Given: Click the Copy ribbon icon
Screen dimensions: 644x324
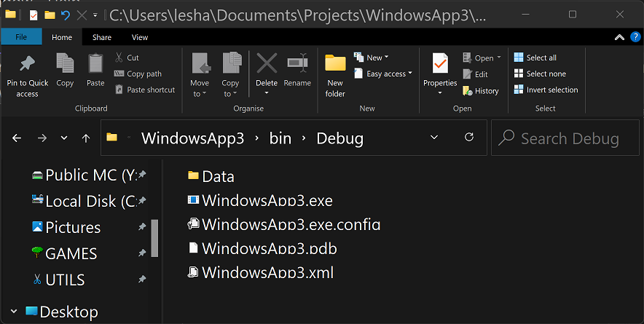Looking at the screenshot, I should pyautogui.click(x=65, y=63).
